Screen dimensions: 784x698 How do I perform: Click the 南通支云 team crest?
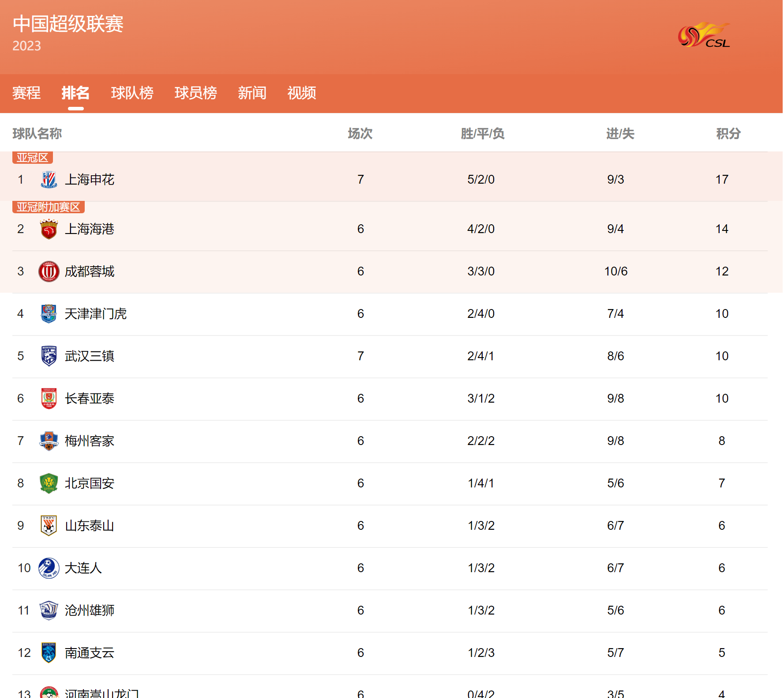pos(49,653)
